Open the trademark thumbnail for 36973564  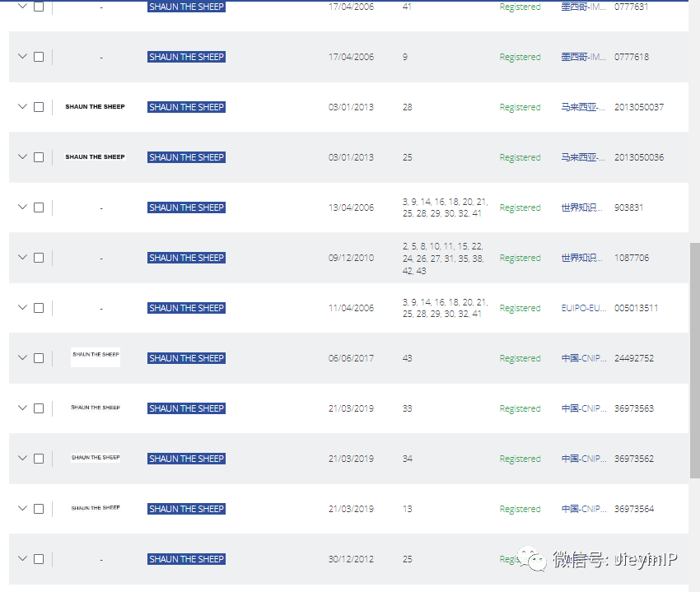96,508
